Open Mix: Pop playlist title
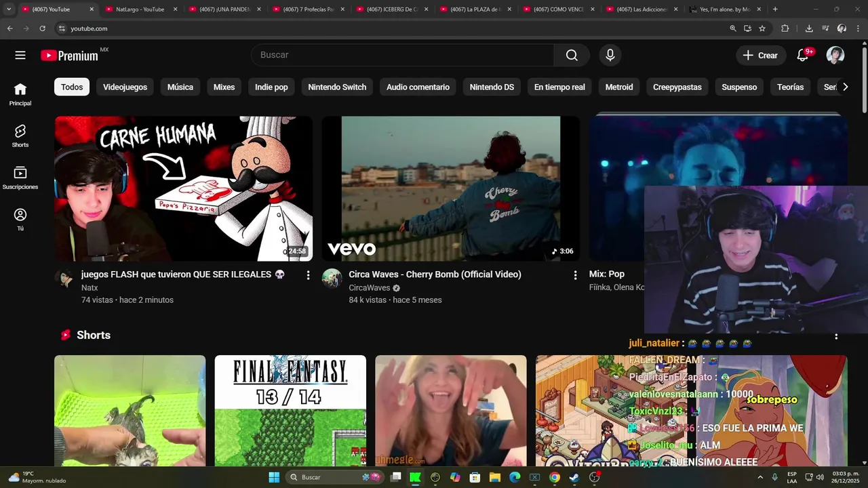Screen dimensions: 868x488 click(607, 274)
